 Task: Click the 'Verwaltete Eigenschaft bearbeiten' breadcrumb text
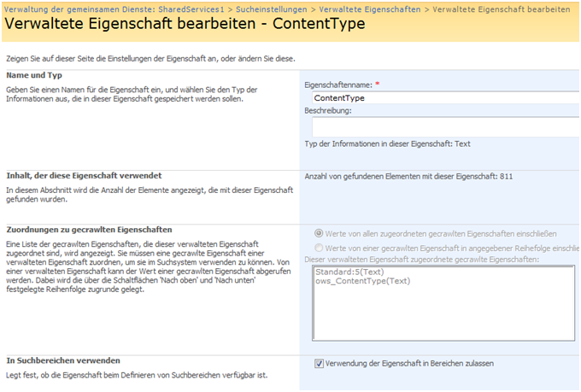tap(501, 9)
